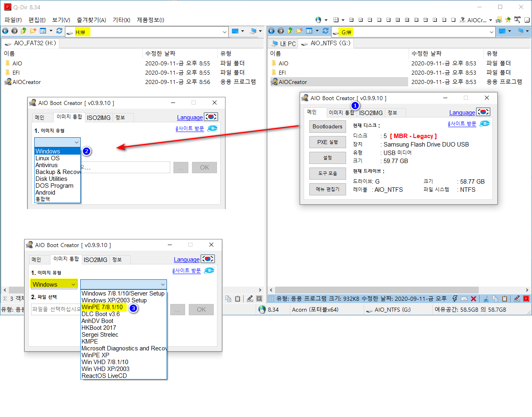The image size is (532, 417).
Task: Go up one folder in H: pane
Action: [23, 31]
